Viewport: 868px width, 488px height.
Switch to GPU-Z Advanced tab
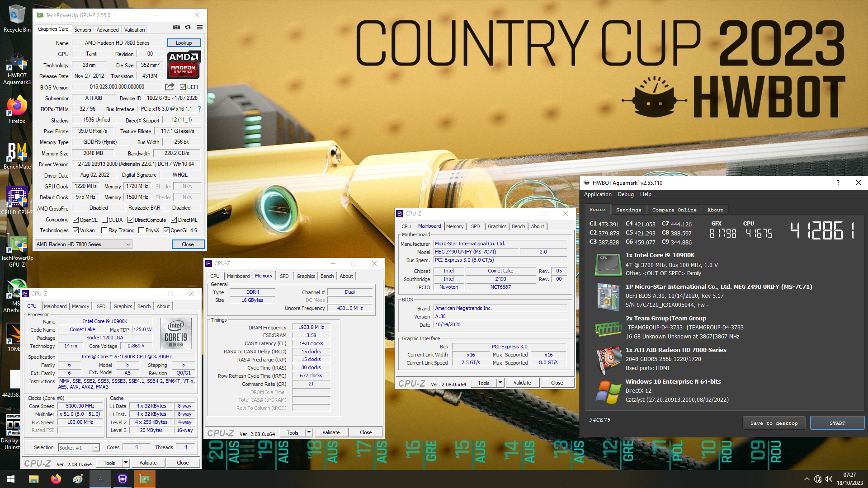click(x=108, y=30)
